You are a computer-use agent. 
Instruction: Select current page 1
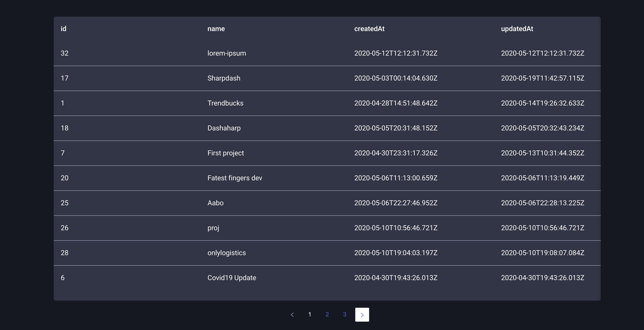click(310, 314)
